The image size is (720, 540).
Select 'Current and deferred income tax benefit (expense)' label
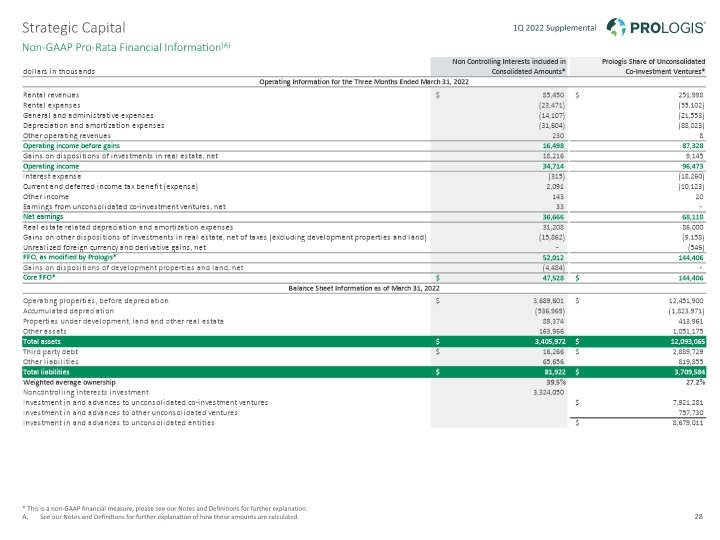(x=110, y=186)
